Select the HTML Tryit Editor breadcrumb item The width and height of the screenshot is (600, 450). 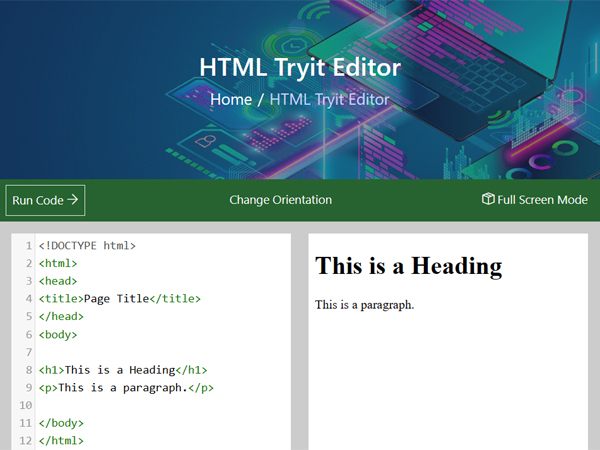click(x=329, y=100)
